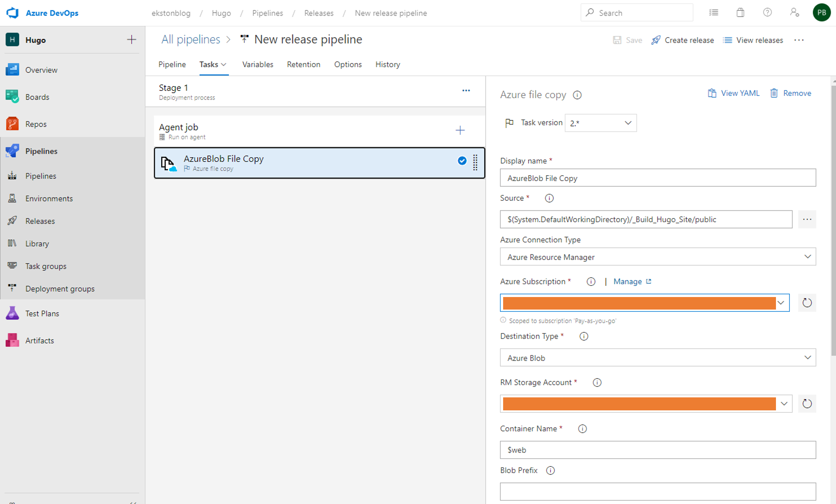Browse for Source path with ellipsis button

tap(807, 220)
